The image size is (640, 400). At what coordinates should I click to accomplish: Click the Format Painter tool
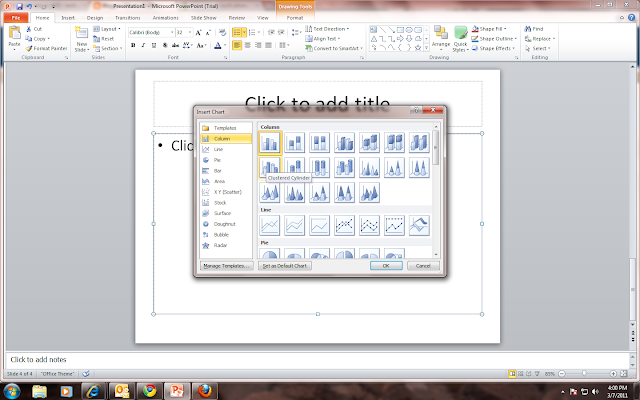[x=46, y=48]
